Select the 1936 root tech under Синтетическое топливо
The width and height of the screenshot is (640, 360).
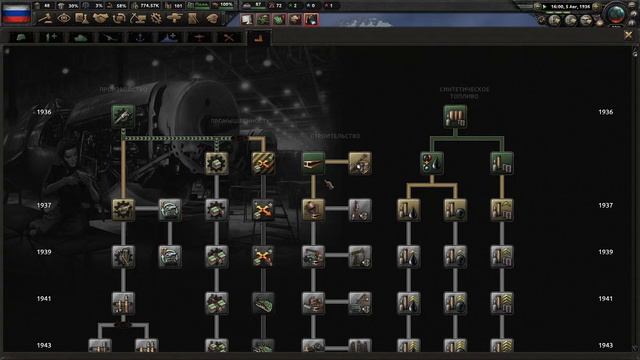coord(455,116)
